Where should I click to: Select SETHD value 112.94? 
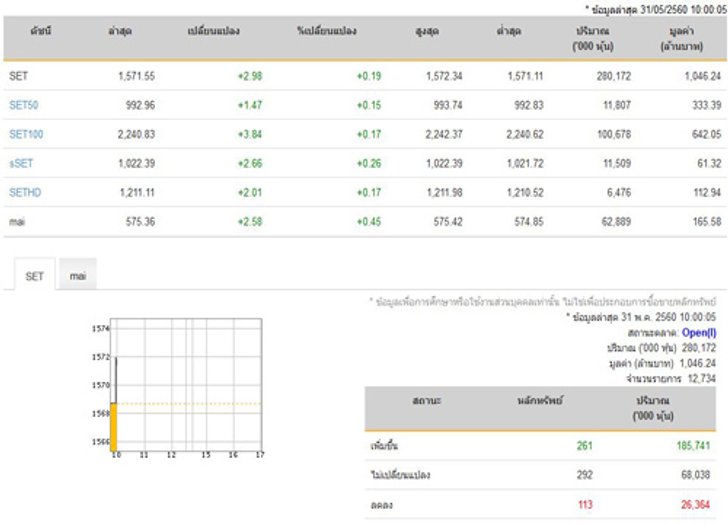pos(707,192)
